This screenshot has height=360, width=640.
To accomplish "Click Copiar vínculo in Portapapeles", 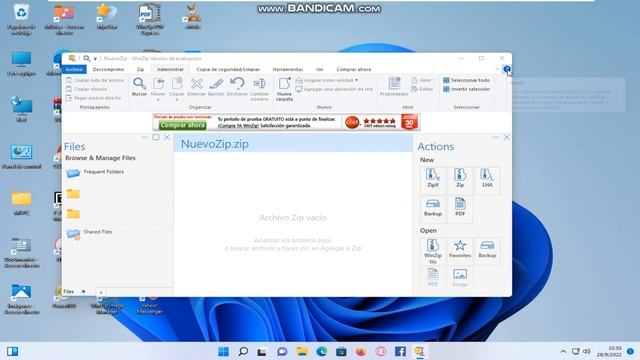I will pyautogui.click(x=87, y=89).
